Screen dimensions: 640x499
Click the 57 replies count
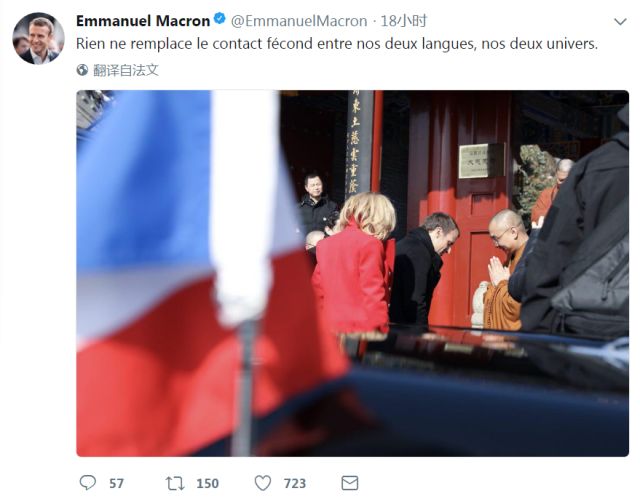click(116, 483)
